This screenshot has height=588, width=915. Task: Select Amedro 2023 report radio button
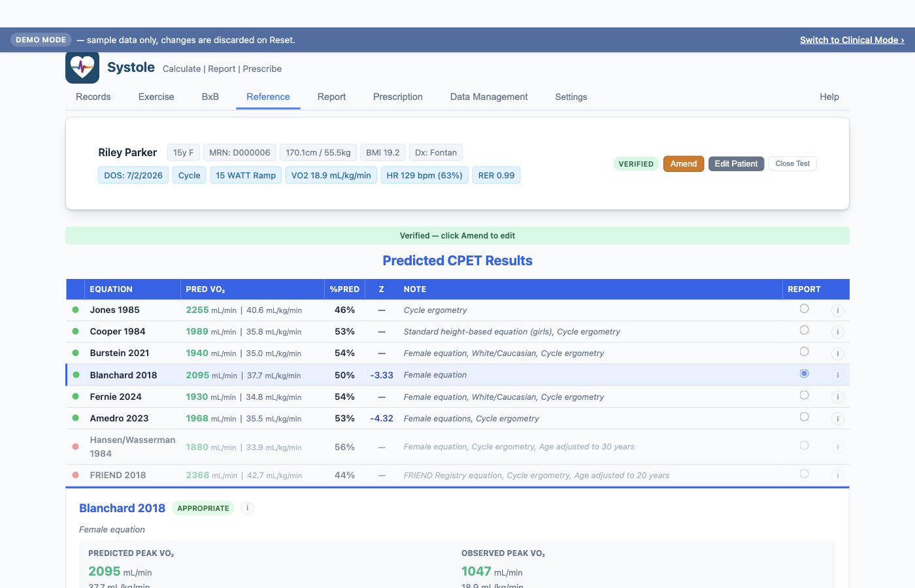coord(805,417)
